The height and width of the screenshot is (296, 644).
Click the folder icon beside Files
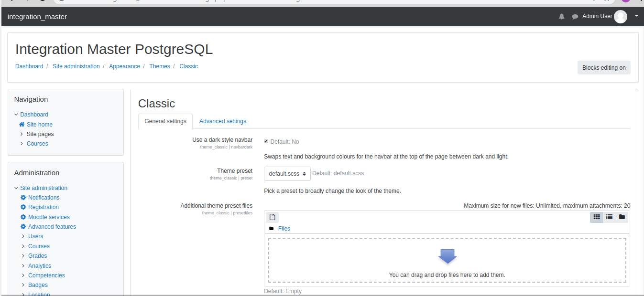click(x=272, y=229)
